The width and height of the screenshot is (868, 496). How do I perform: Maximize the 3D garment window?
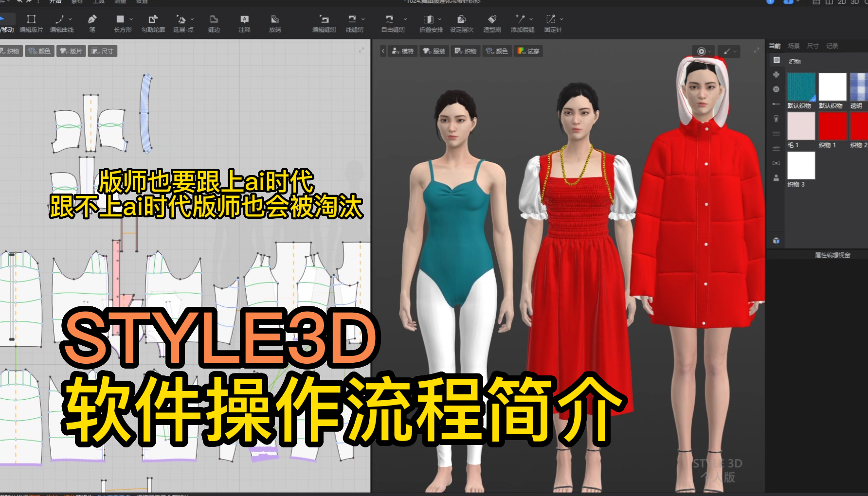(x=757, y=50)
